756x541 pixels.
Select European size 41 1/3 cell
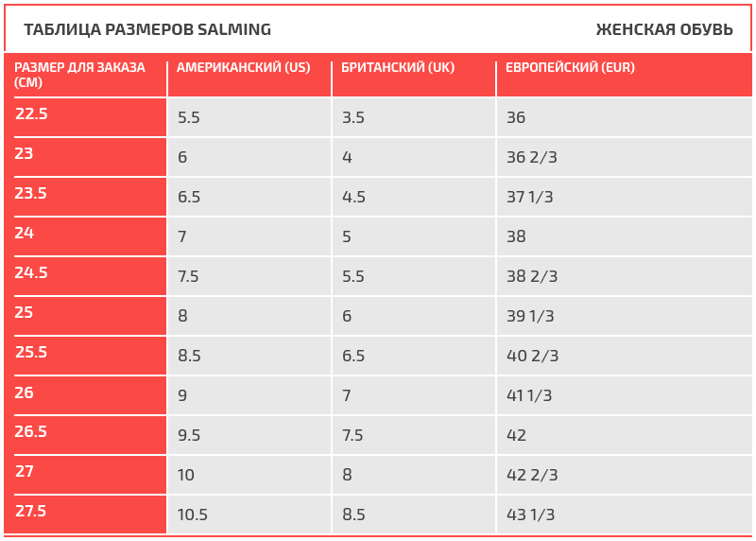529,395
